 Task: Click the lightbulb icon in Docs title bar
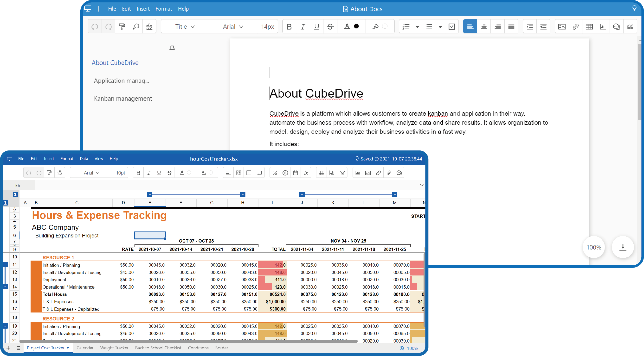click(635, 8)
